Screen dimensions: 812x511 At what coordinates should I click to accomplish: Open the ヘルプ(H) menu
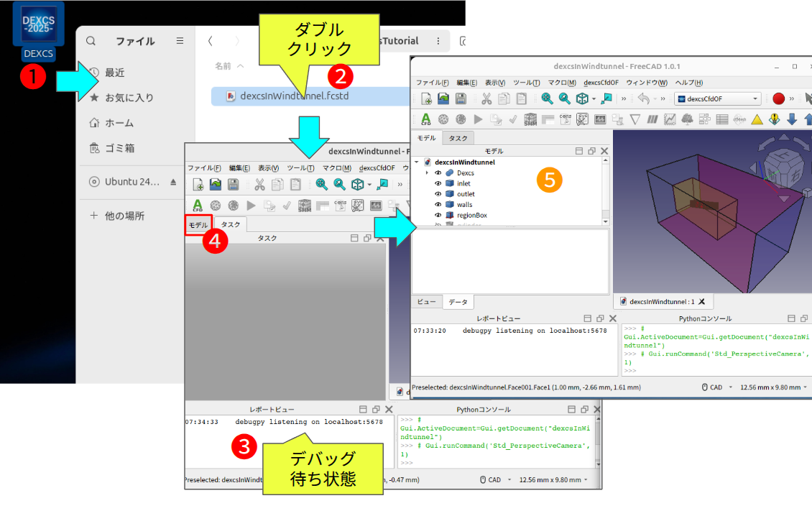[689, 83]
